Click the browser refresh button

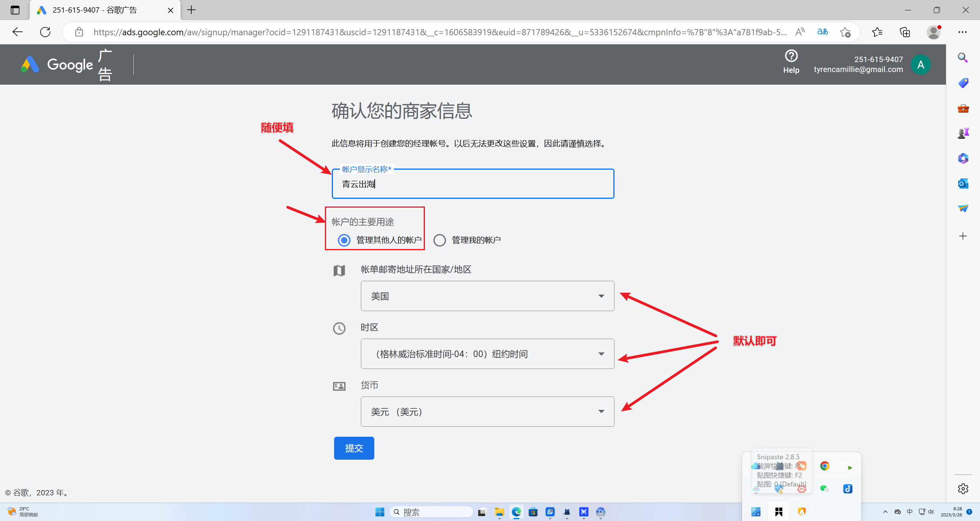pyautogui.click(x=45, y=32)
